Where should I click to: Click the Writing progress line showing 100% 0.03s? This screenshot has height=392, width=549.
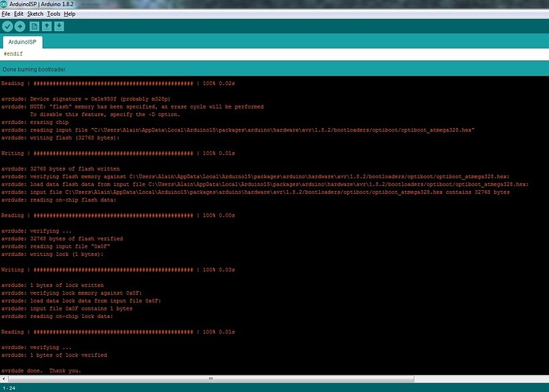tap(118, 270)
